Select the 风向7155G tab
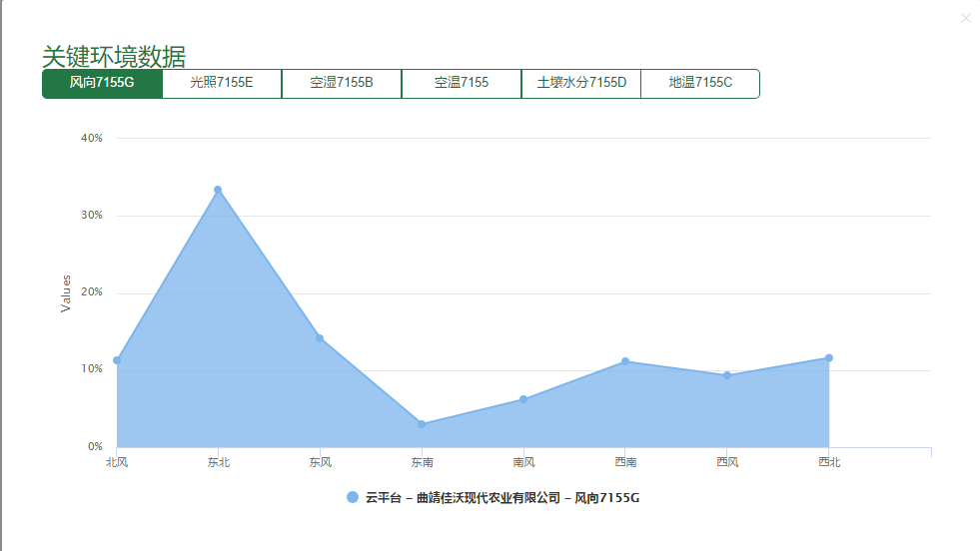The width and height of the screenshot is (980, 551). tap(102, 83)
